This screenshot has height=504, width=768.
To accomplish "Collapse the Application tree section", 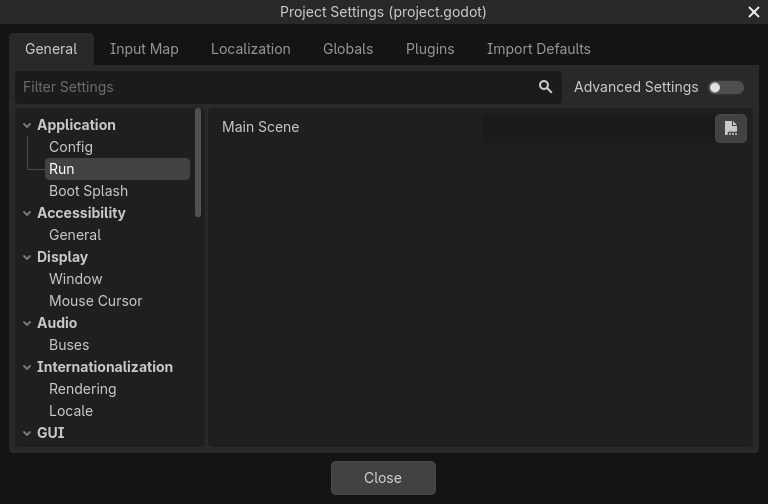I will (x=27, y=125).
